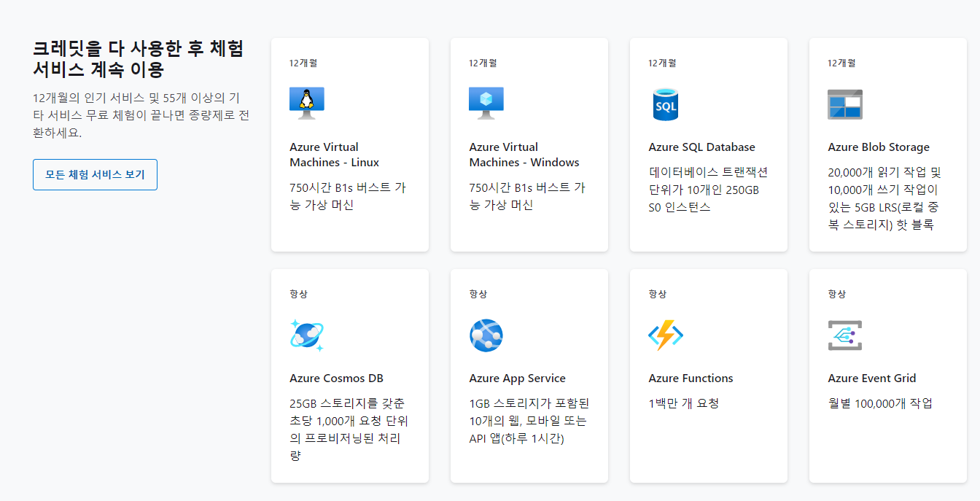Click 항상 label on the Event Grid card
Image resolution: width=980 pixels, height=501 pixels.
point(836,294)
